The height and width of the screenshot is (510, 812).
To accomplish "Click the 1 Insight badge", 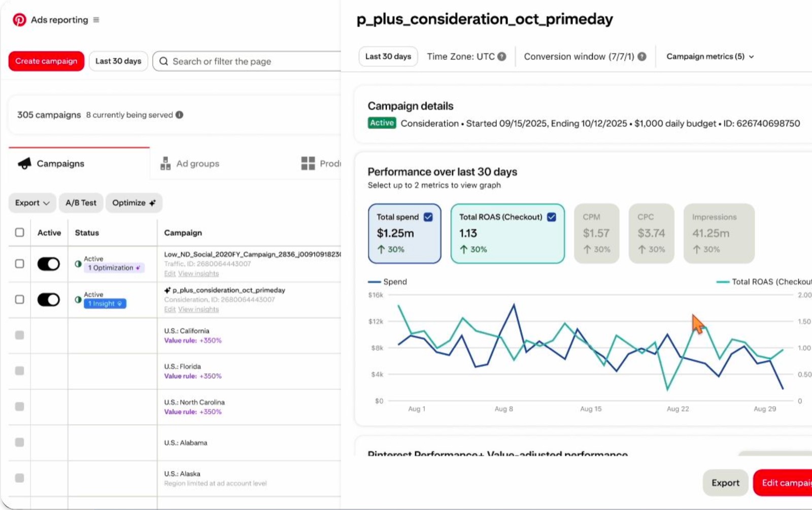I will coord(105,303).
